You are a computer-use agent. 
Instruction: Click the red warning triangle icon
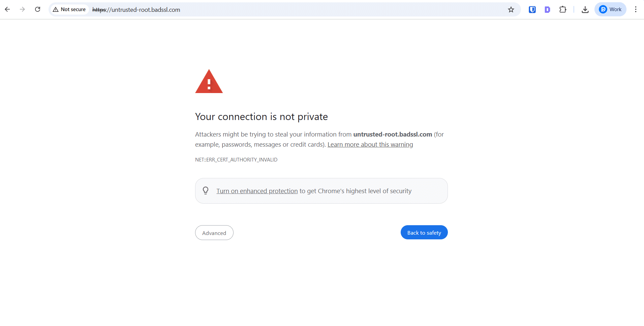(x=209, y=81)
